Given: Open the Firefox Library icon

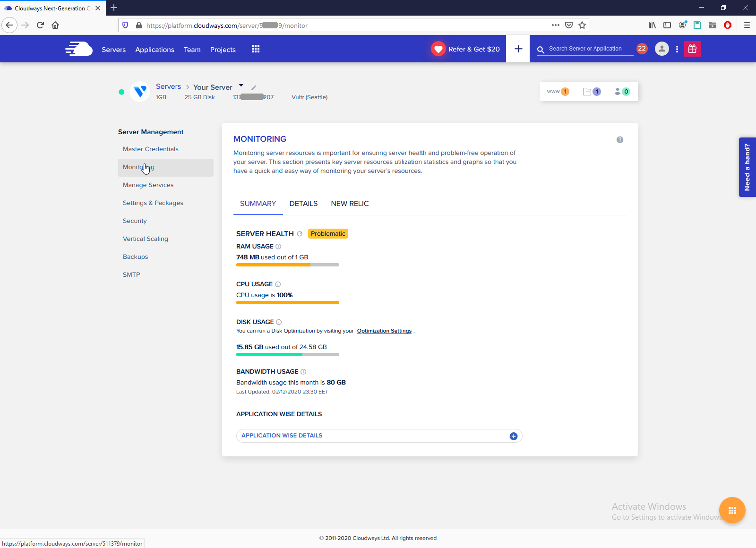Looking at the screenshot, I should click(x=652, y=25).
